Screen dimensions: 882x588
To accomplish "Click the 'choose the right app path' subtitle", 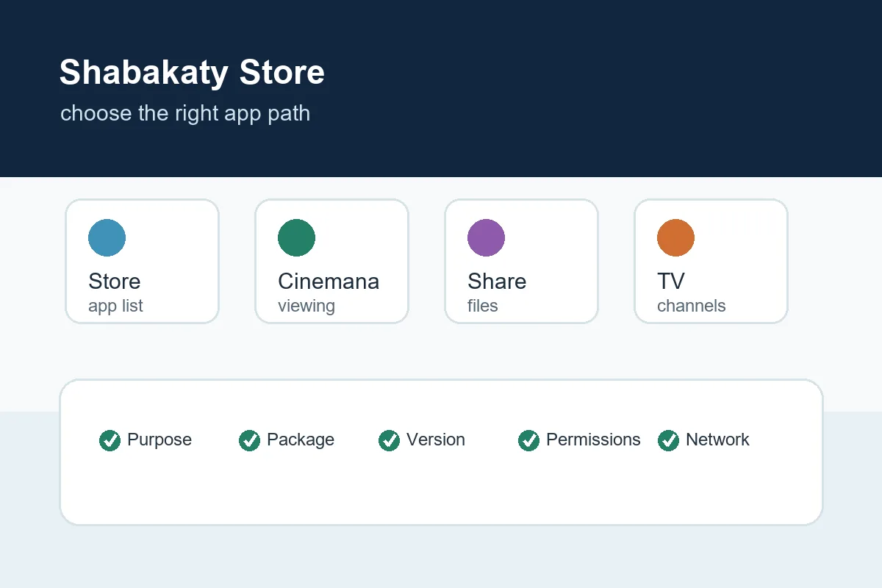I will point(185,113).
